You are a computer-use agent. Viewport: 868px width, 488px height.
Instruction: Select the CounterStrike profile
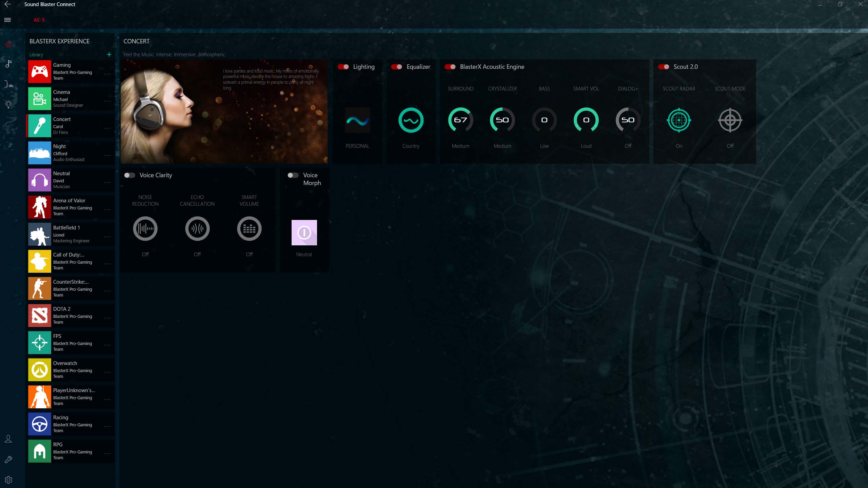(71, 288)
